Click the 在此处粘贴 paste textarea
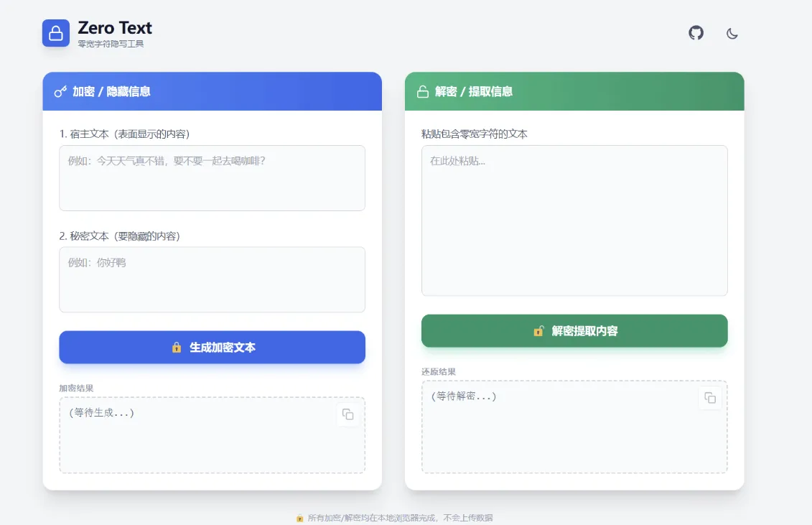Viewport: 812px width, 525px height. [574, 219]
